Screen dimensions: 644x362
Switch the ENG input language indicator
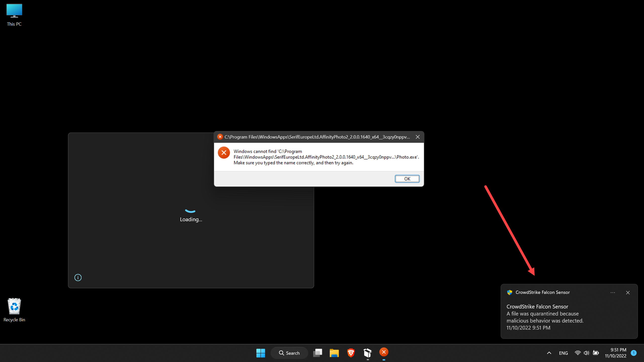tap(563, 353)
